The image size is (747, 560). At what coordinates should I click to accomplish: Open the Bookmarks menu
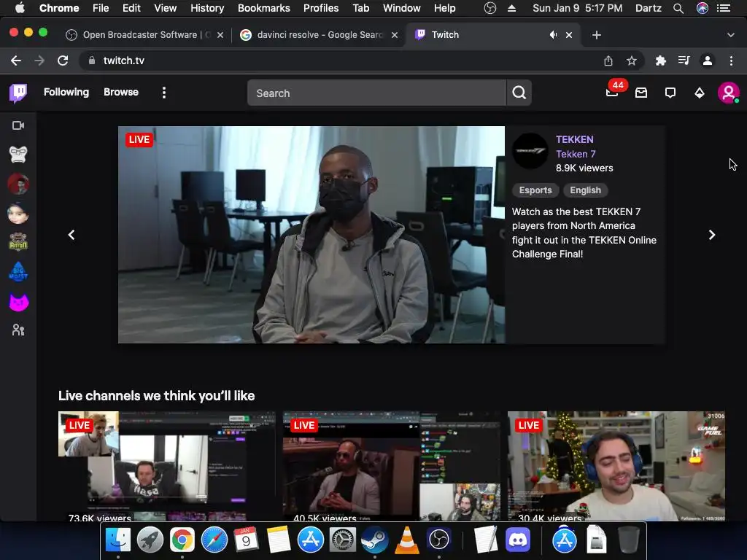tap(264, 8)
